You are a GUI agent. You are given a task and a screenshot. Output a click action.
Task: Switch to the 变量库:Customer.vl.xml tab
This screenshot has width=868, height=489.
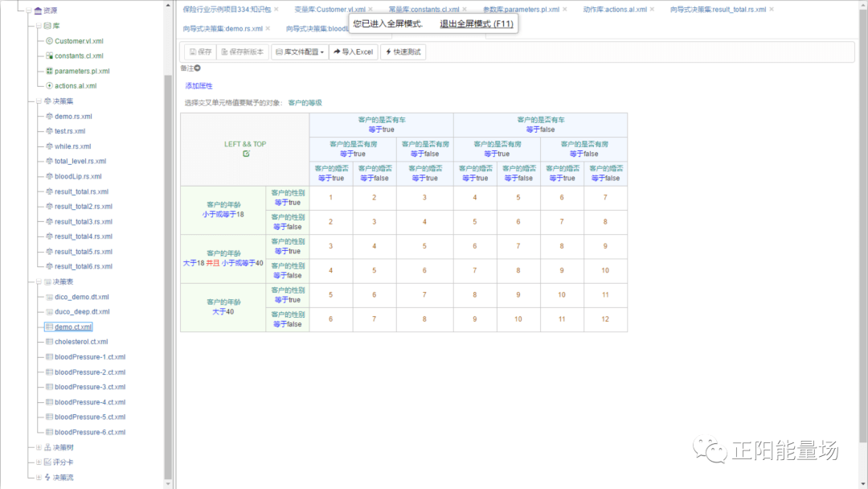(x=330, y=10)
